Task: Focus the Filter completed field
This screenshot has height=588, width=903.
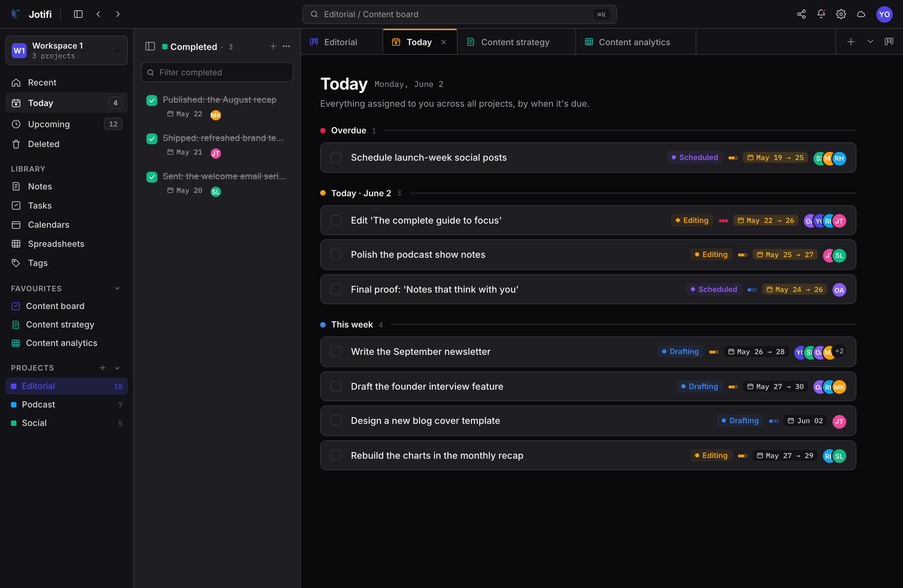Action: pos(217,72)
